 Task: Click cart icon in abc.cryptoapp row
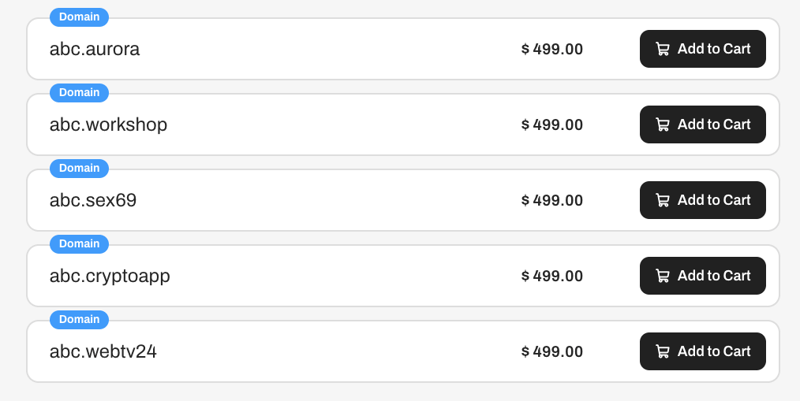coord(662,276)
